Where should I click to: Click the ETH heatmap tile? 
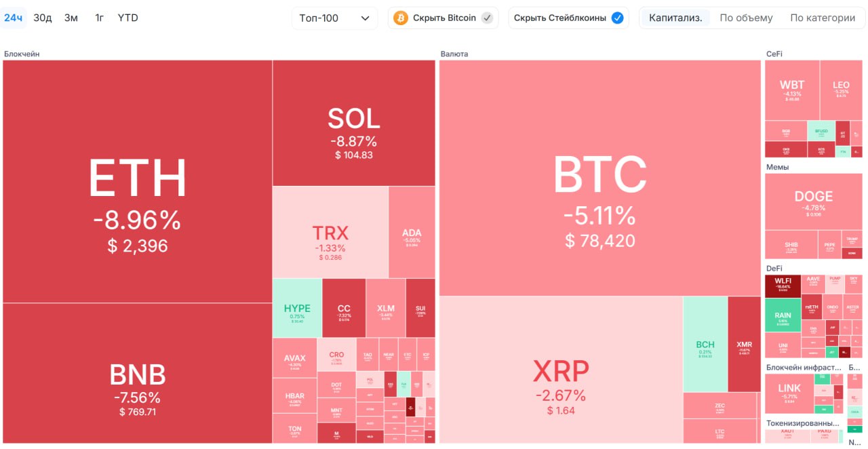click(x=137, y=181)
